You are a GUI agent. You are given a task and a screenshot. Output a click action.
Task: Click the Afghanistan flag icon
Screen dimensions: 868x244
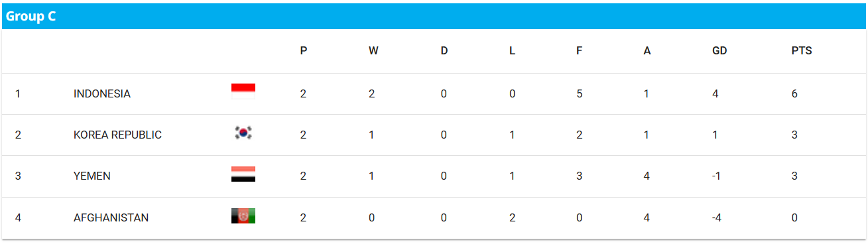pyautogui.click(x=243, y=215)
